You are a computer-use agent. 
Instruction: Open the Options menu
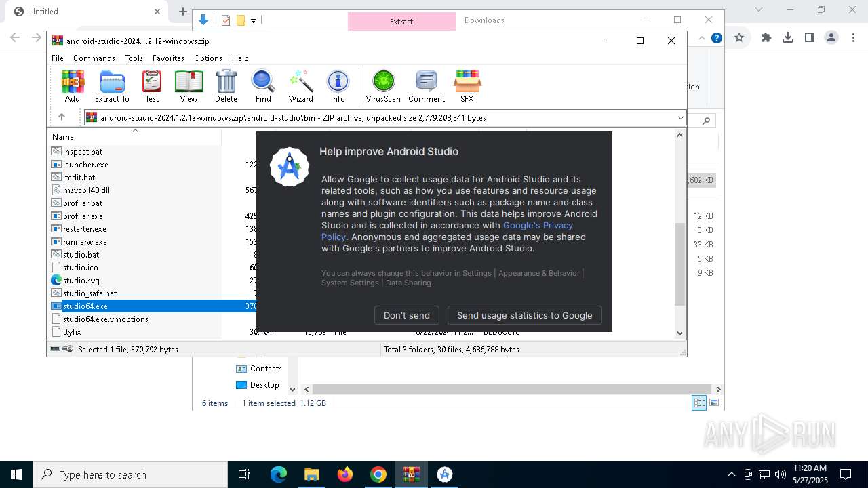click(208, 58)
